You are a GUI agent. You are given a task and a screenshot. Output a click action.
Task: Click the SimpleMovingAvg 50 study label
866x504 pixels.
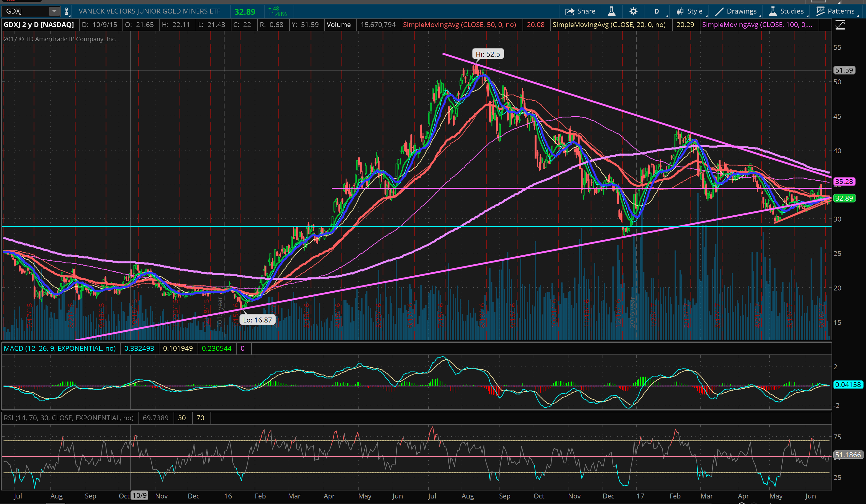coord(459,25)
